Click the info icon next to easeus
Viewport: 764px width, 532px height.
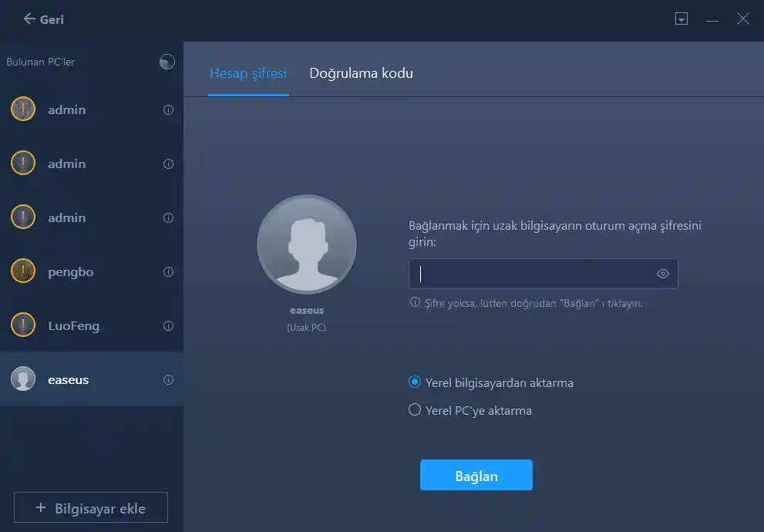[x=169, y=379]
